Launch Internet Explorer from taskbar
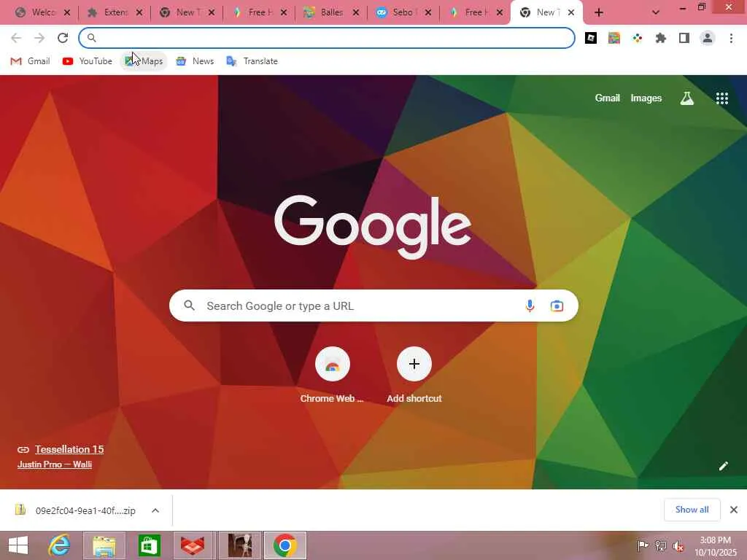Viewport: 747px width, 560px height. pos(58,545)
